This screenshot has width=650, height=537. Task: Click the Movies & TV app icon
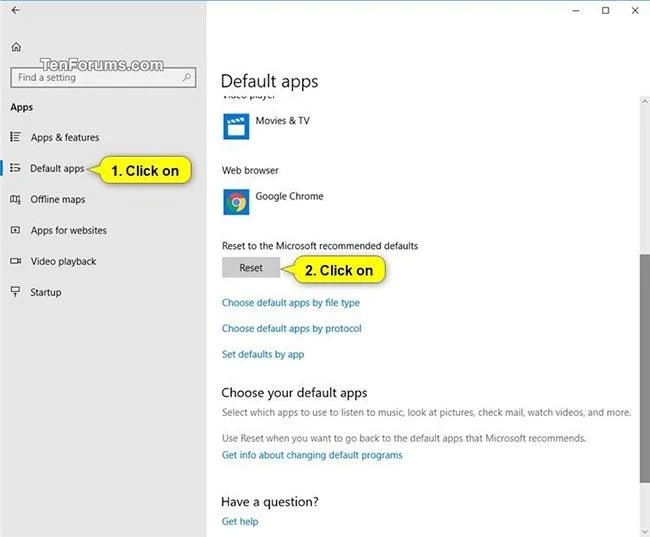(236, 126)
